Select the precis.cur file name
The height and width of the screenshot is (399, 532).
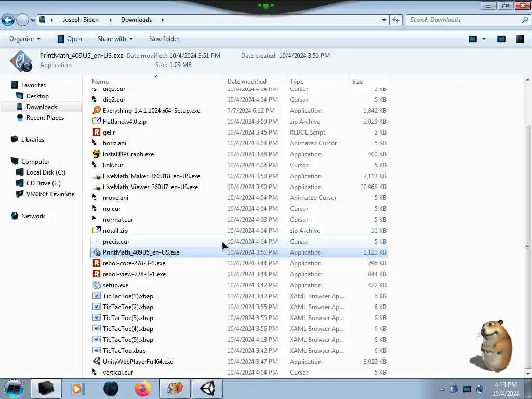116,242
